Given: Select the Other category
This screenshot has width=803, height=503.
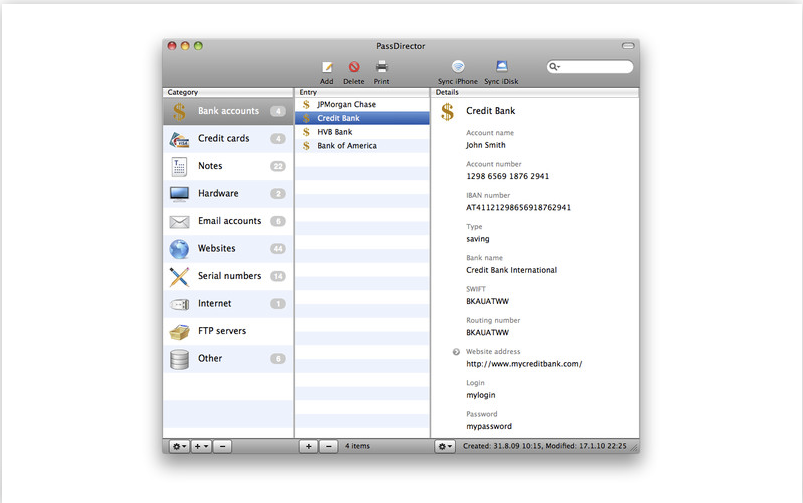Looking at the screenshot, I should (x=228, y=359).
